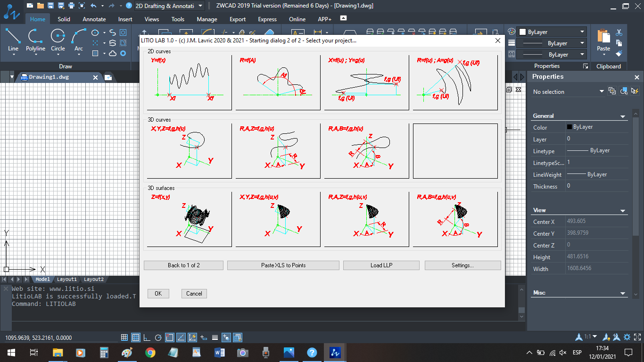The height and width of the screenshot is (362, 644).
Task: Choose the X,Y,Z=f,g,h(u) 3D curve thumbnail
Action: (x=189, y=151)
